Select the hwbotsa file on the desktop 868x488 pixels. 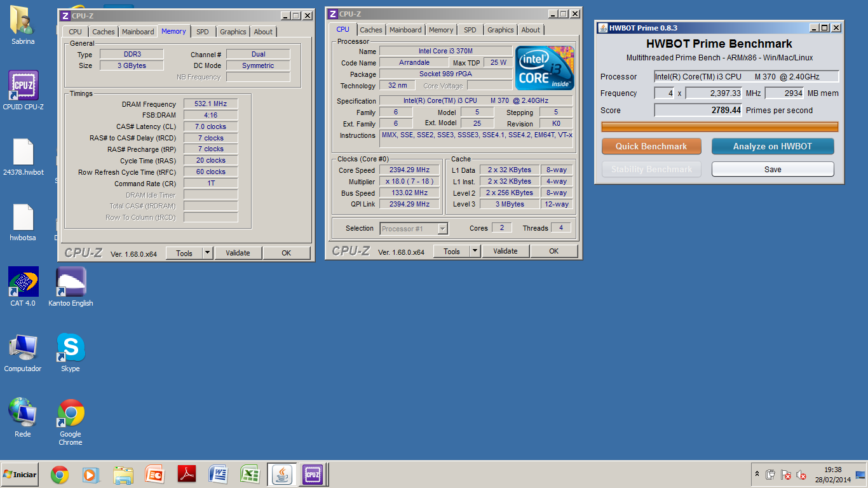pyautogui.click(x=23, y=222)
